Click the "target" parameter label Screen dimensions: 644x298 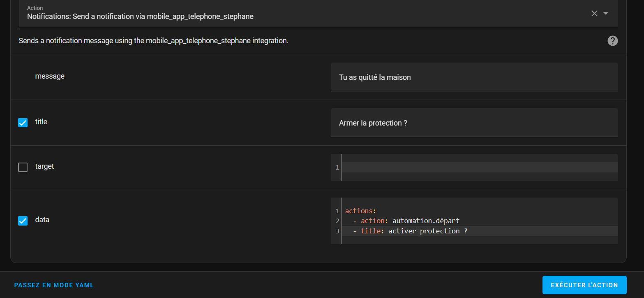point(44,166)
